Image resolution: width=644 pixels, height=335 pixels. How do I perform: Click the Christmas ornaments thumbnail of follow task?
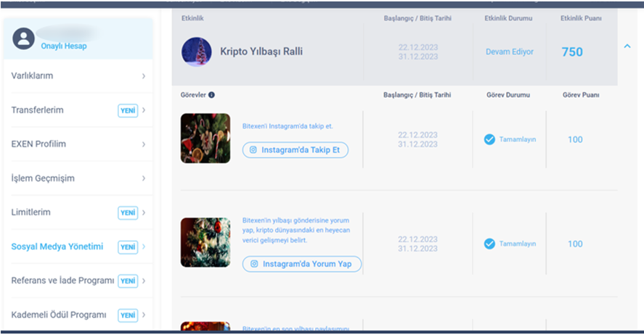click(x=205, y=138)
